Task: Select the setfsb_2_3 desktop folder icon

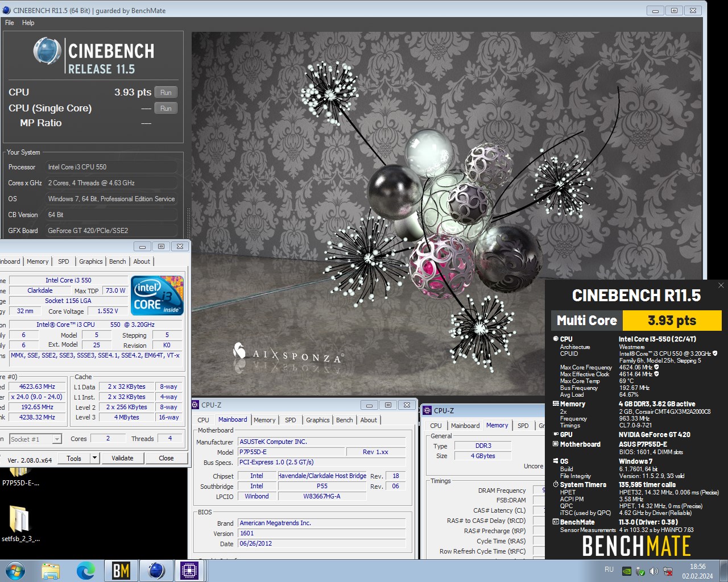Action: pos(20,523)
